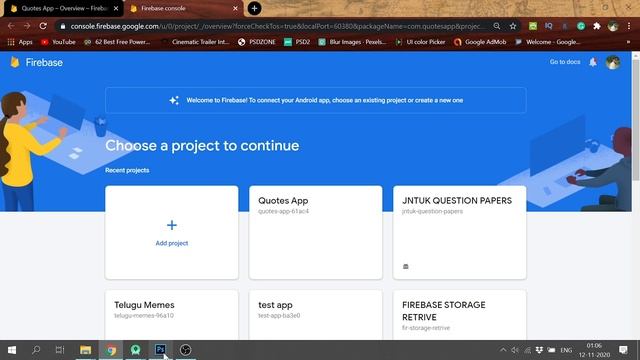Open the YouTube bookmark
The image size is (640, 360).
tap(58, 42)
